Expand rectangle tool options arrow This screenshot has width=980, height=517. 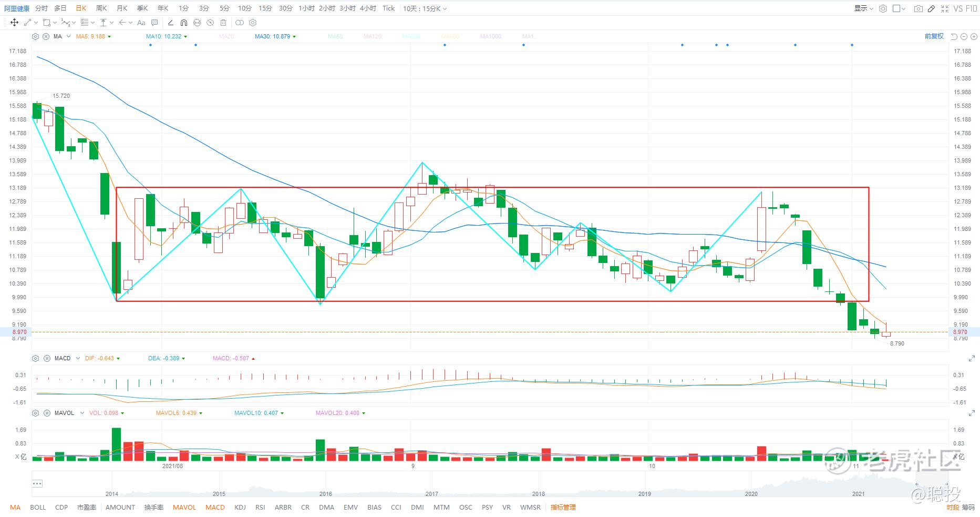pos(55,23)
